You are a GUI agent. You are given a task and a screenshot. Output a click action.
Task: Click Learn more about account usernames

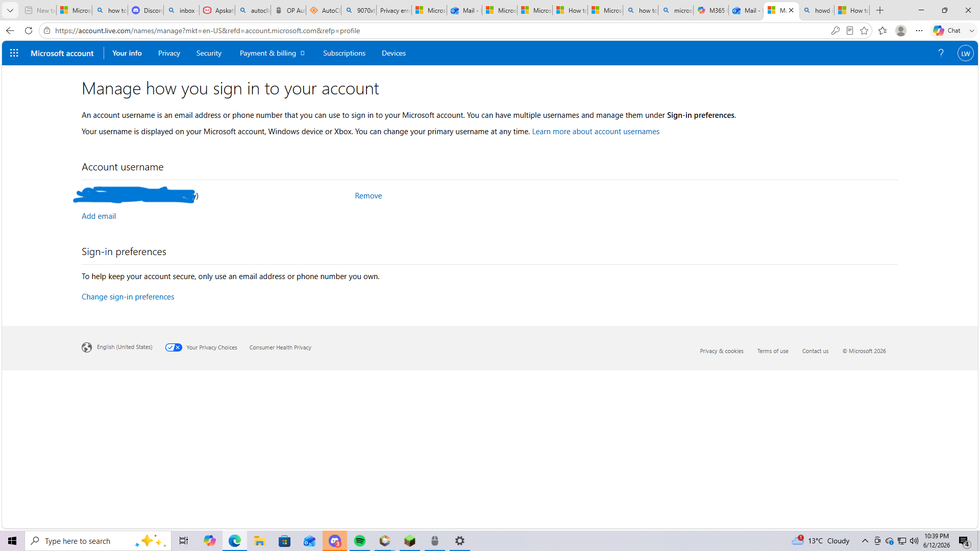point(596,132)
